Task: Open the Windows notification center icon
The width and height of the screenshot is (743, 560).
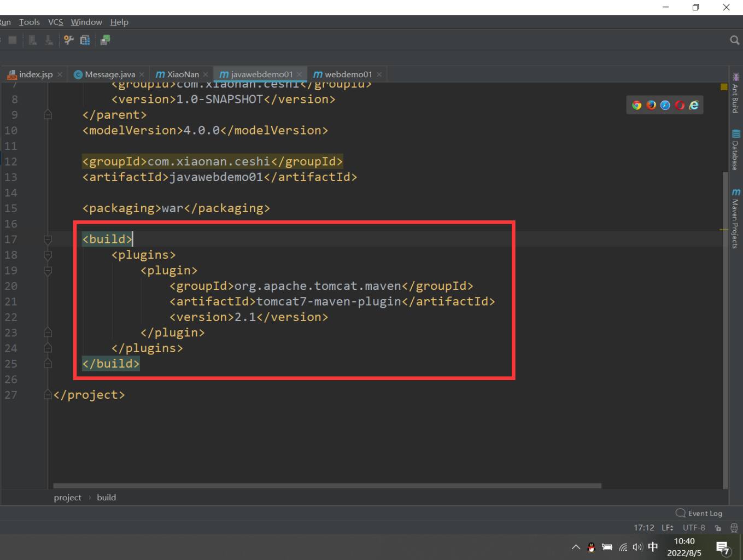Action: pyautogui.click(x=723, y=547)
